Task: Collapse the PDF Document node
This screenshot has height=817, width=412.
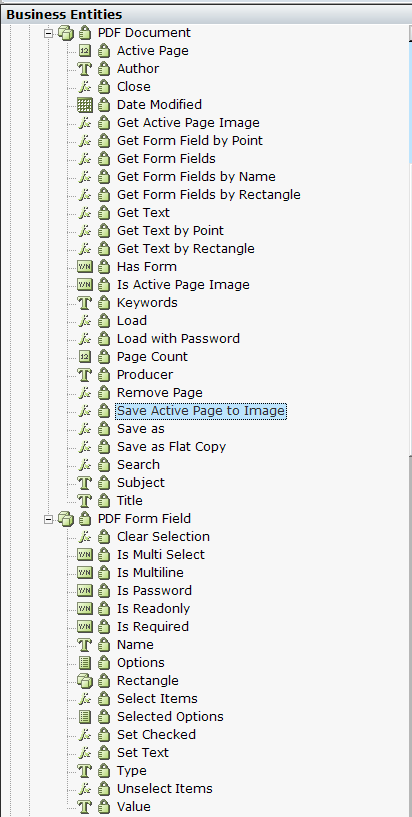Action: point(49,33)
